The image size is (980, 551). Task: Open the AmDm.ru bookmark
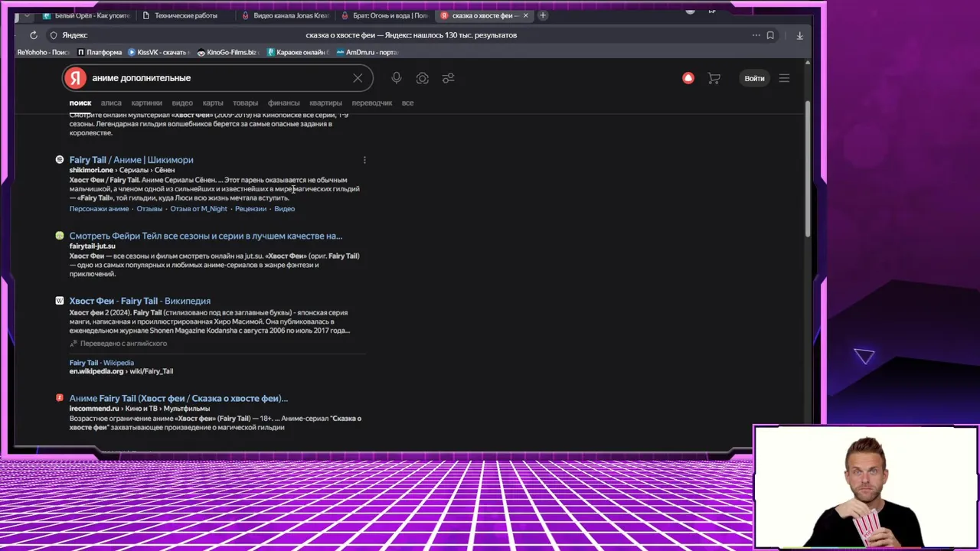pos(367,53)
